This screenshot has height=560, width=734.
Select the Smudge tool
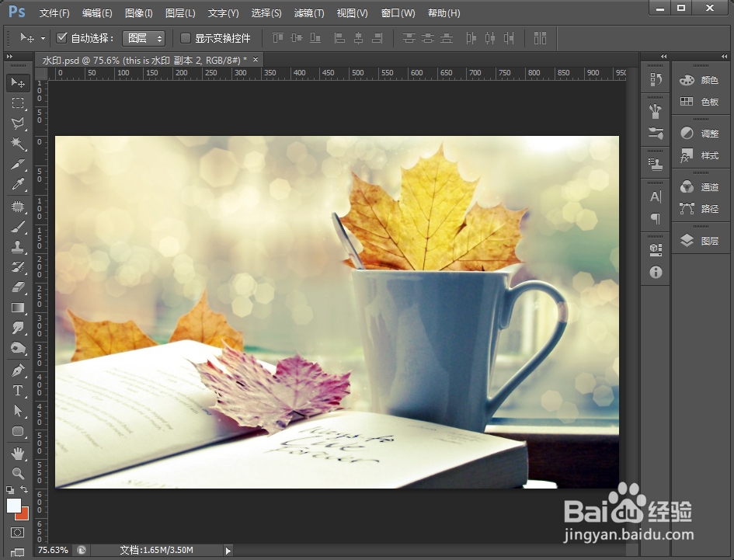click(18, 328)
